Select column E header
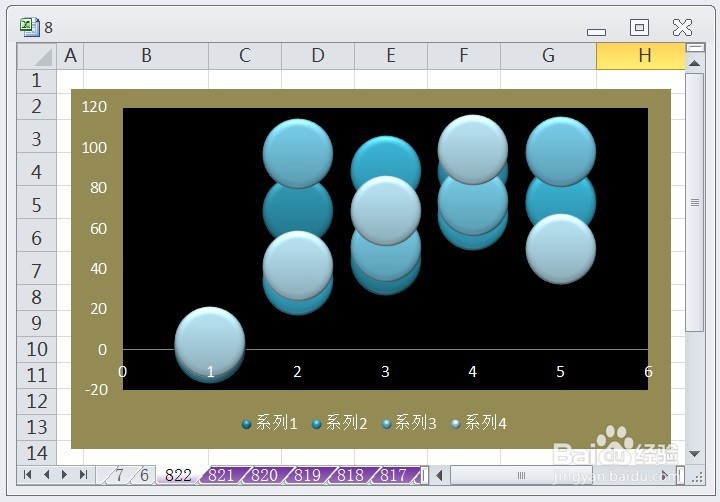This screenshot has width=720, height=502. (x=391, y=56)
